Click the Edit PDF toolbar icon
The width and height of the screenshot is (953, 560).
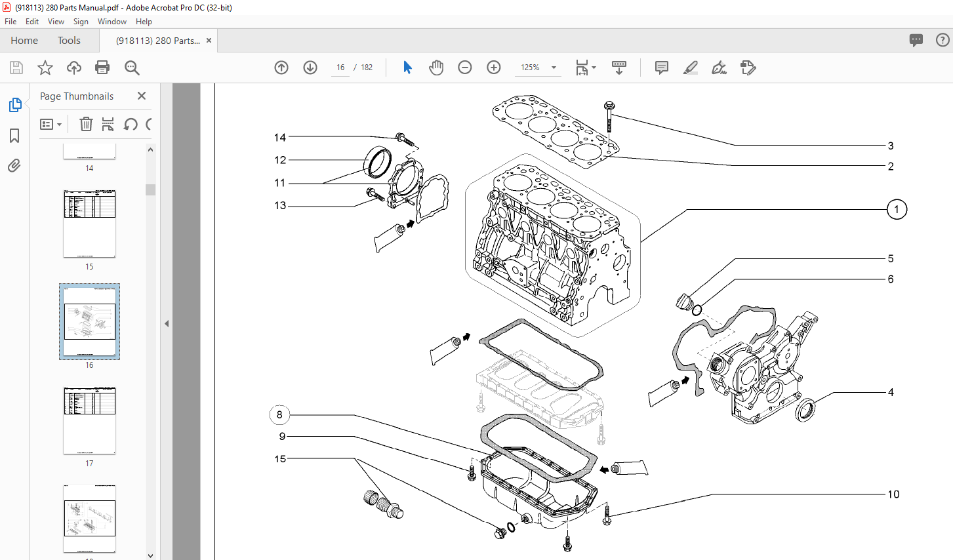point(748,68)
